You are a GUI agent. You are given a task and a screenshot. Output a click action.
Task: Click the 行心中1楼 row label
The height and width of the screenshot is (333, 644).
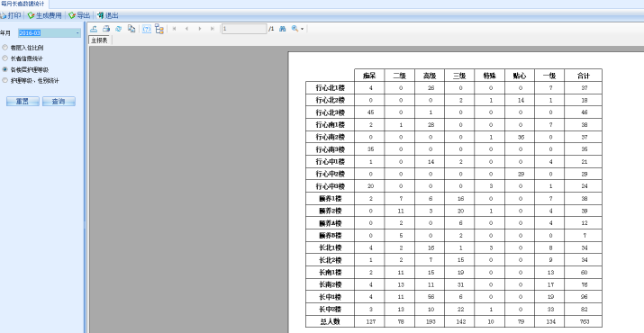click(x=331, y=162)
